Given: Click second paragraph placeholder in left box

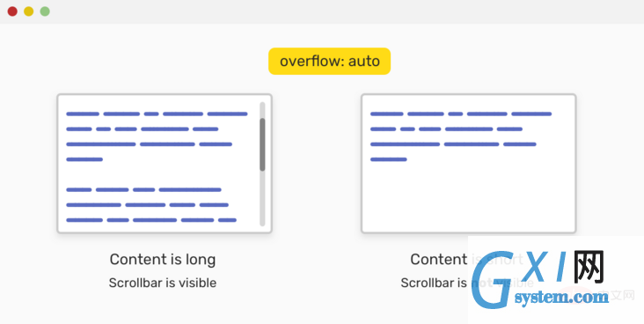Looking at the screenshot, I should point(151,205).
